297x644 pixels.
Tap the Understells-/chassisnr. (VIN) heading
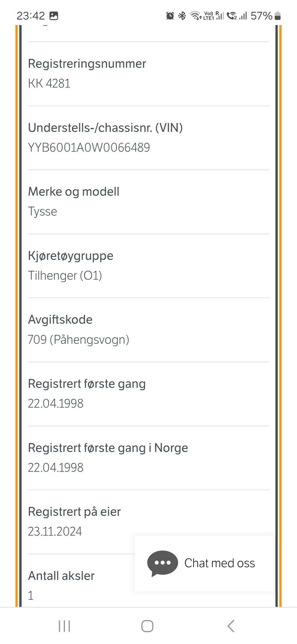coord(105,128)
